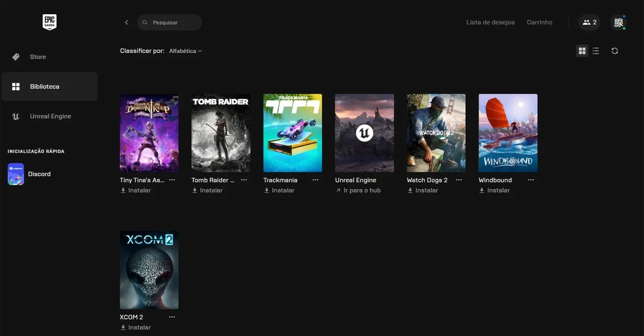Open the Carrinho link

point(540,22)
